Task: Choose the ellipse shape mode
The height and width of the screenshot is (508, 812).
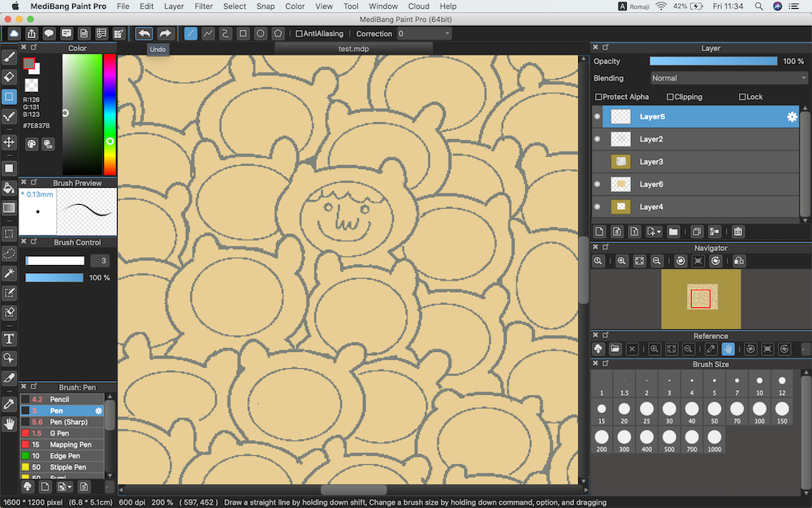Action: pyautogui.click(x=261, y=33)
